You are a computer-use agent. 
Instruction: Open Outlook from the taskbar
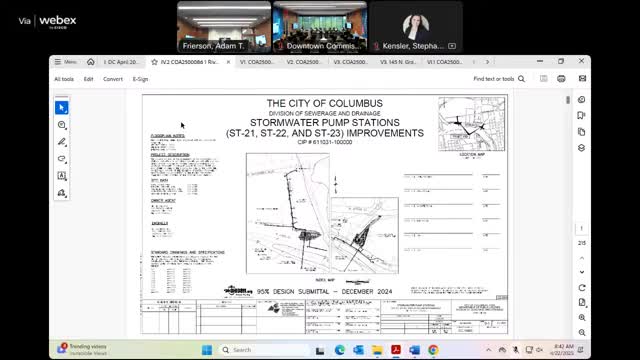pos(358,350)
